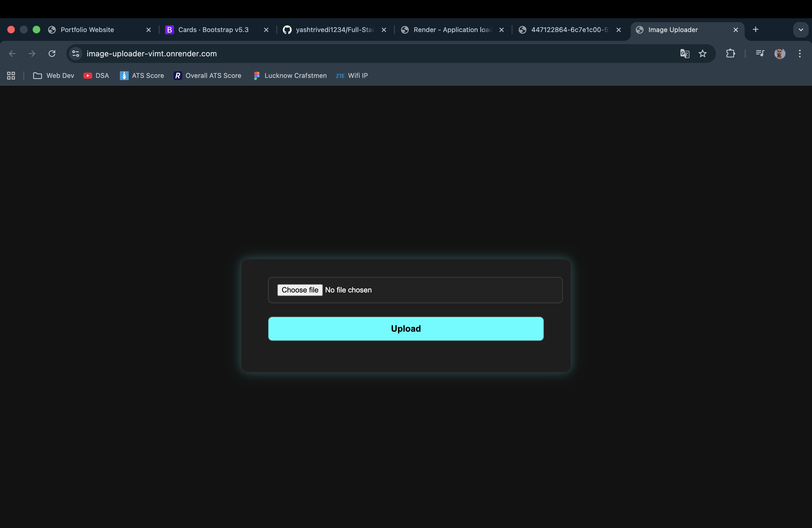
Task: Open the Web Dev bookmarks folder
Action: pos(54,76)
